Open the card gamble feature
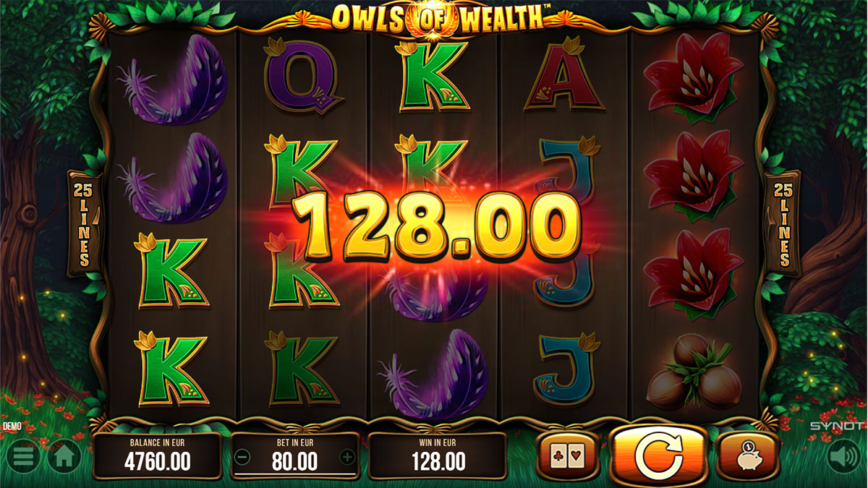The width and height of the screenshot is (868, 488). coord(568,456)
